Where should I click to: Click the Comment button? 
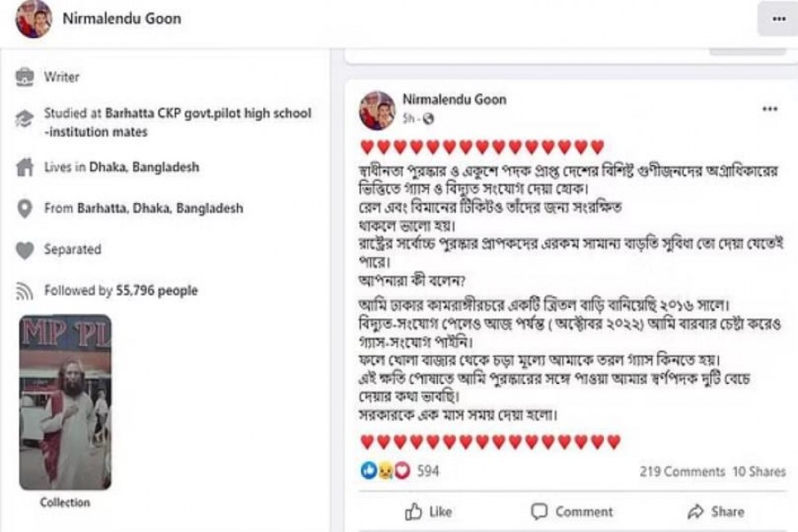[572, 512]
